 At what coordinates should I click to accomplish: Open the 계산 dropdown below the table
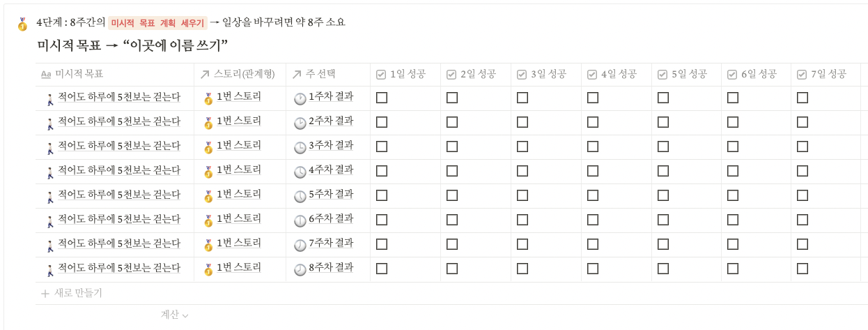174,315
